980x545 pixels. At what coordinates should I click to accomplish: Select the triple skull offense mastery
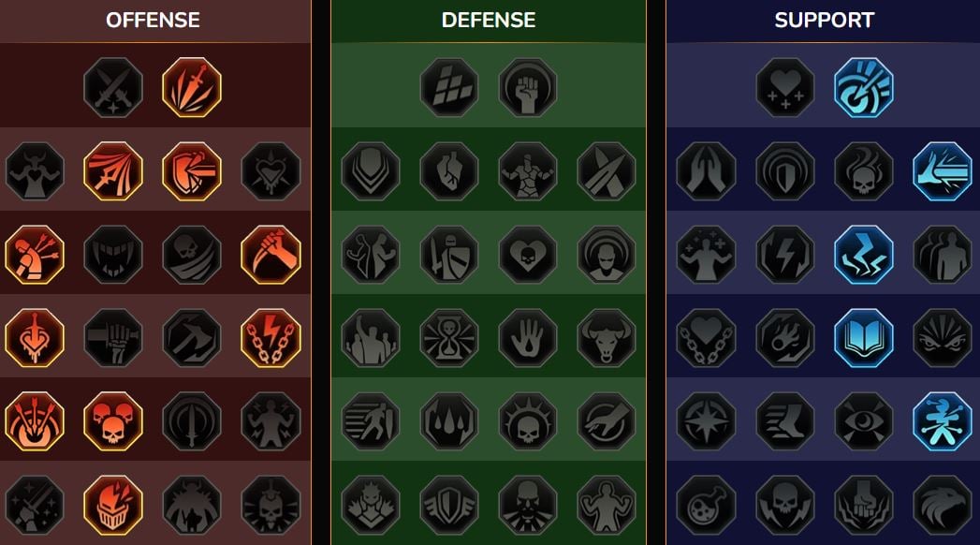click(113, 421)
